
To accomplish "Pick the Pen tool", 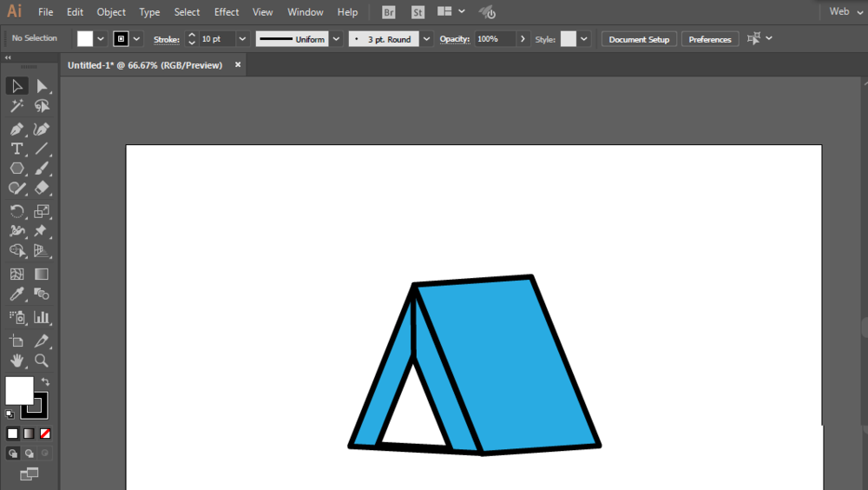I will tap(16, 129).
